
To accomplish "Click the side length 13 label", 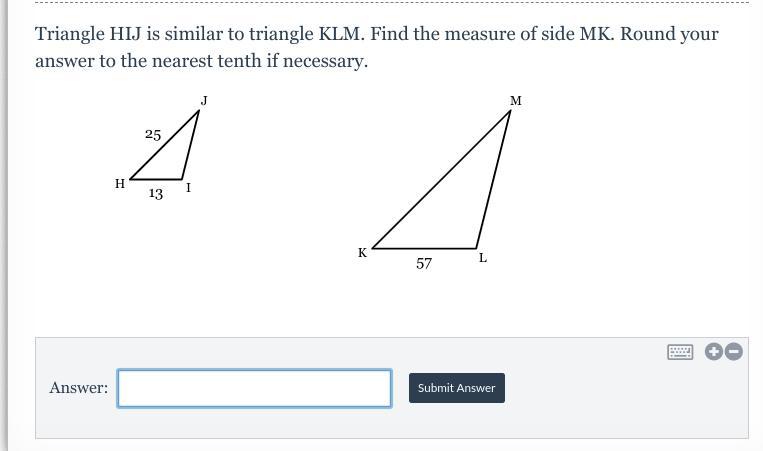I will click(156, 194).
